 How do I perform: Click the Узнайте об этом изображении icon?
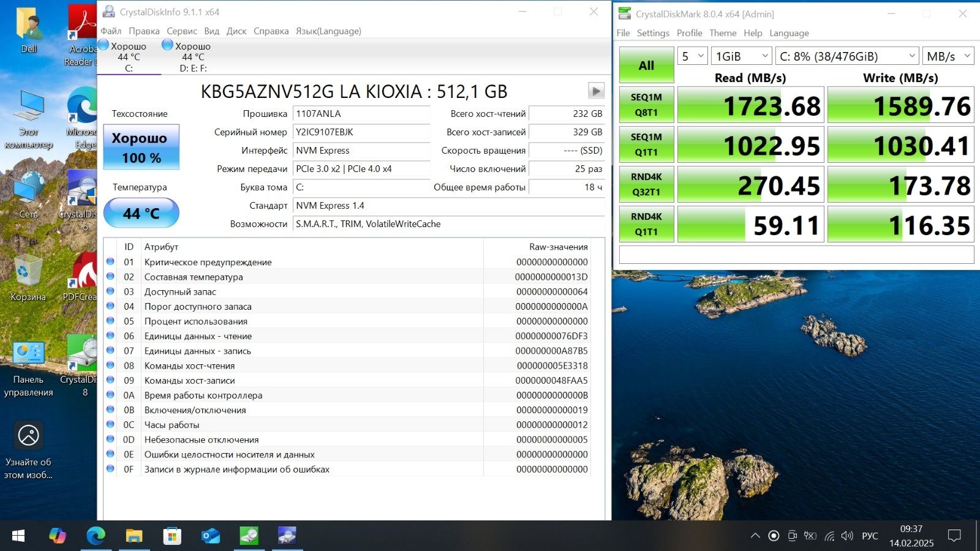(28, 450)
